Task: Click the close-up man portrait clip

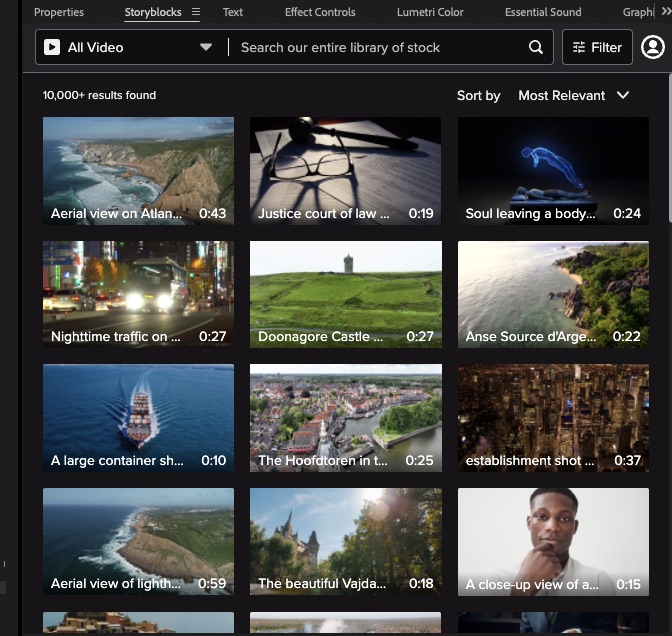Action: coord(553,541)
